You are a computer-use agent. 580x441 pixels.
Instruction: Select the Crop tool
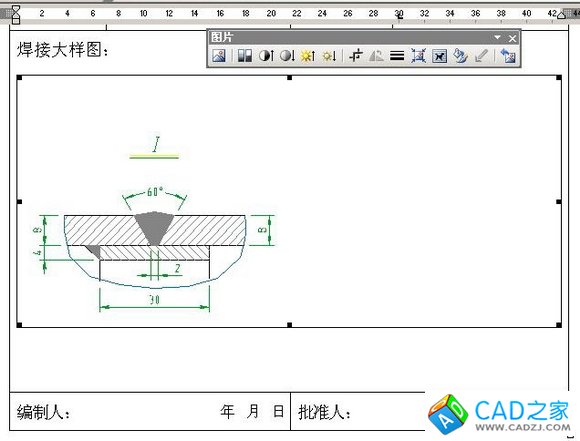coord(356,56)
